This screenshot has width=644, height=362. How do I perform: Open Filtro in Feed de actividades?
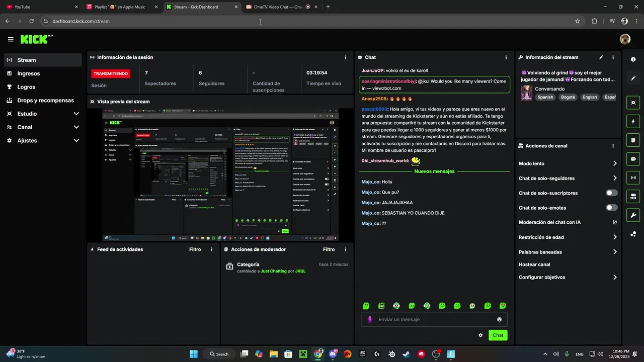click(195, 249)
